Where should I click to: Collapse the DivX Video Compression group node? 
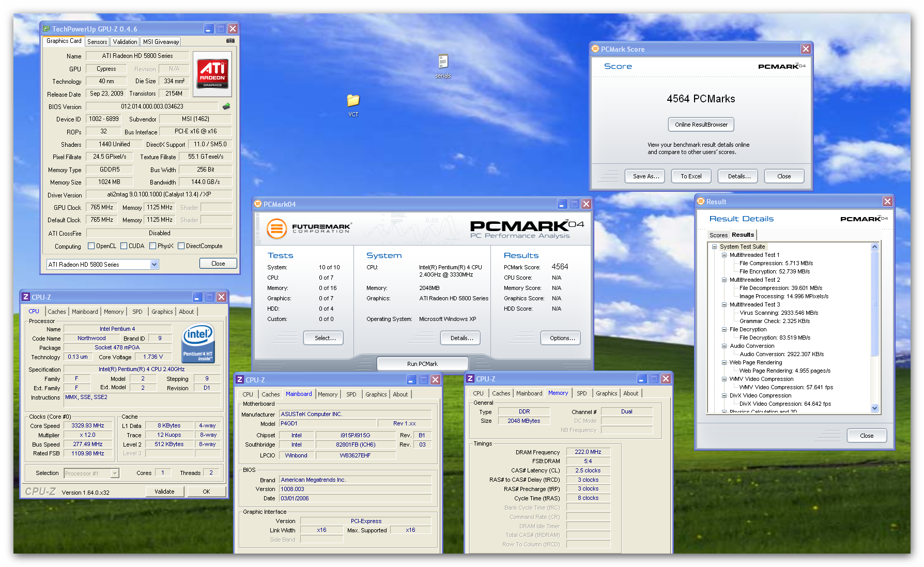[725, 395]
